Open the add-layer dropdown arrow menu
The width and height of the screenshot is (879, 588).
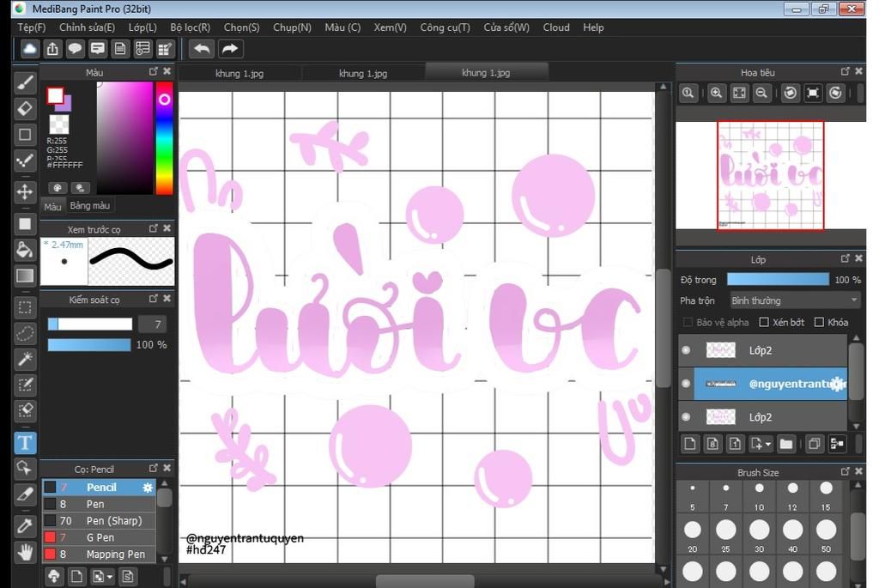[x=768, y=444]
